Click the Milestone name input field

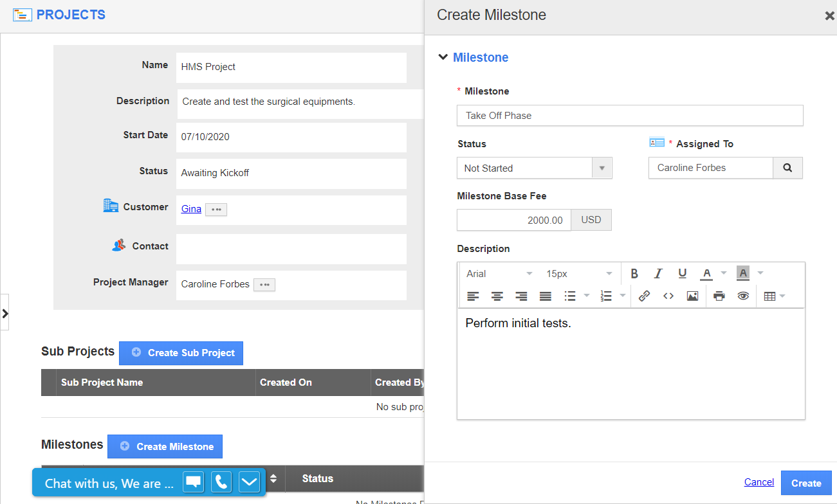(630, 116)
